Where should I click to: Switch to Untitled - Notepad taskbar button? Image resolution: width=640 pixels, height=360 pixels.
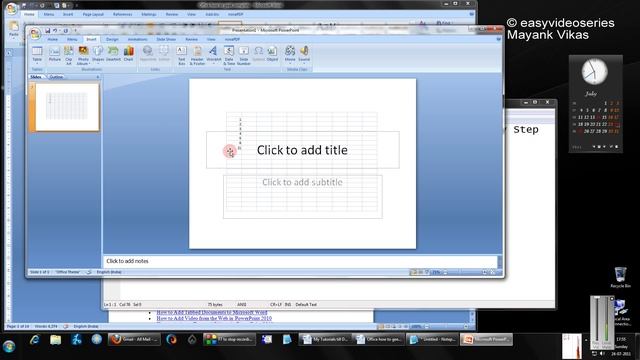[x=432, y=340]
